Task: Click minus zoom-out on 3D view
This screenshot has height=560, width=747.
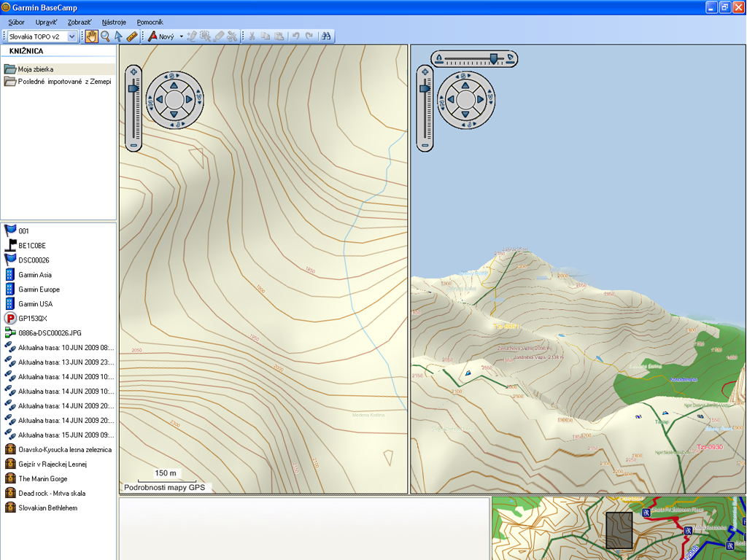Action: pos(425,147)
